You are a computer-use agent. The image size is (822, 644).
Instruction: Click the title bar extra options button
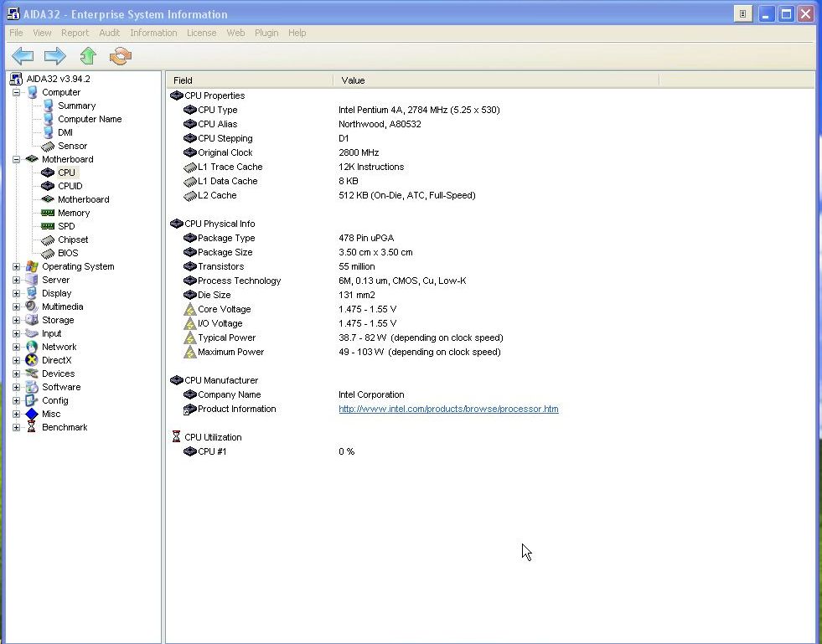pos(743,14)
